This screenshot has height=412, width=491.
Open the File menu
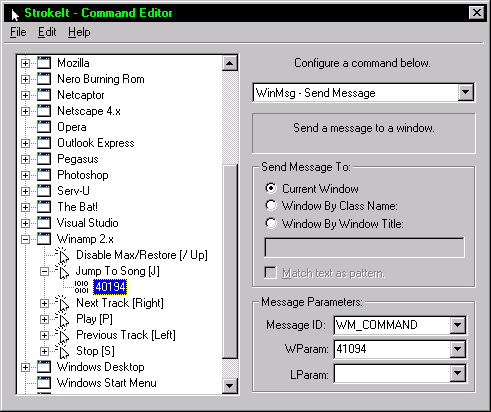18,32
